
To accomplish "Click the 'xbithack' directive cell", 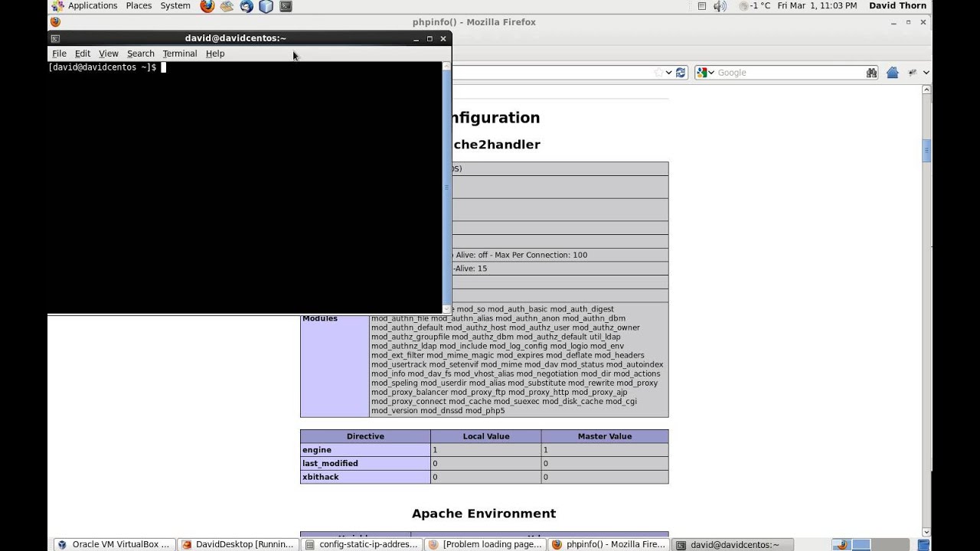I will tap(365, 477).
